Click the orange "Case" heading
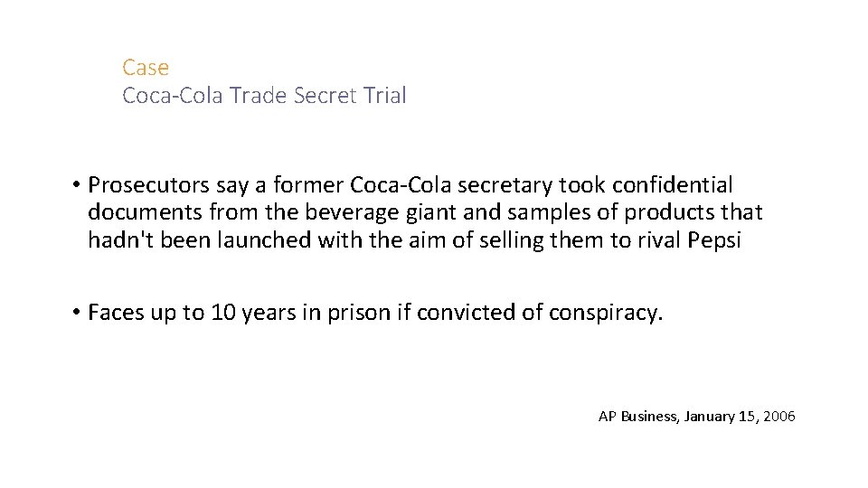This screenshot has width=868, height=488. coord(146,68)
